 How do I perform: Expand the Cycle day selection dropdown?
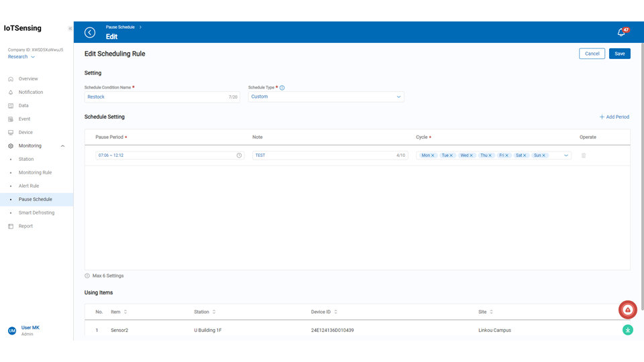click(566, 156)
